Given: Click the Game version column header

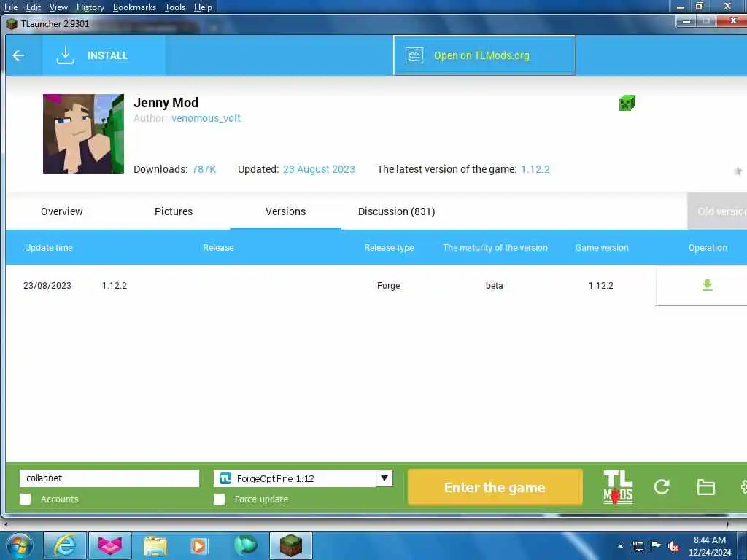Looking at the screenshot, I should click(x=602, y=248).
